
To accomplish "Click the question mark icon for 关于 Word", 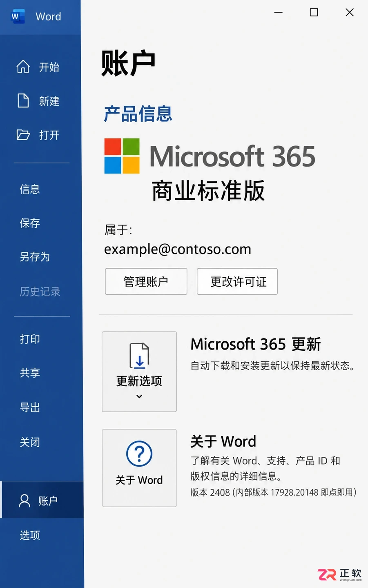I will (x=139, y=454).
